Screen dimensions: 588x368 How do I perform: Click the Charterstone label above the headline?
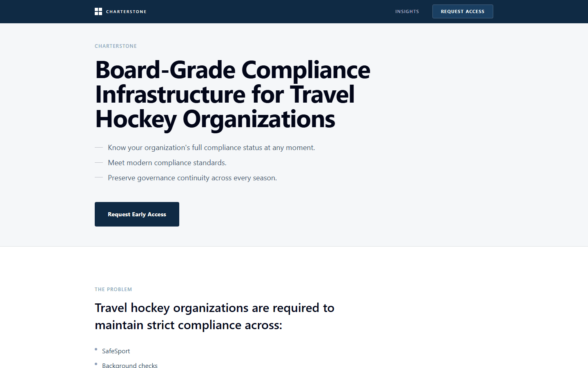116,46
